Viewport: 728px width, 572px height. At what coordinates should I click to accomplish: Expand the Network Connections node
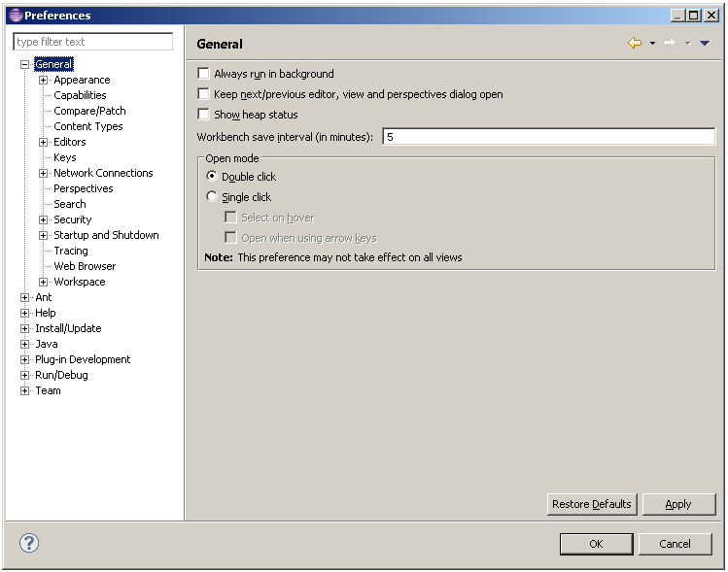click(x=43, y=173)
